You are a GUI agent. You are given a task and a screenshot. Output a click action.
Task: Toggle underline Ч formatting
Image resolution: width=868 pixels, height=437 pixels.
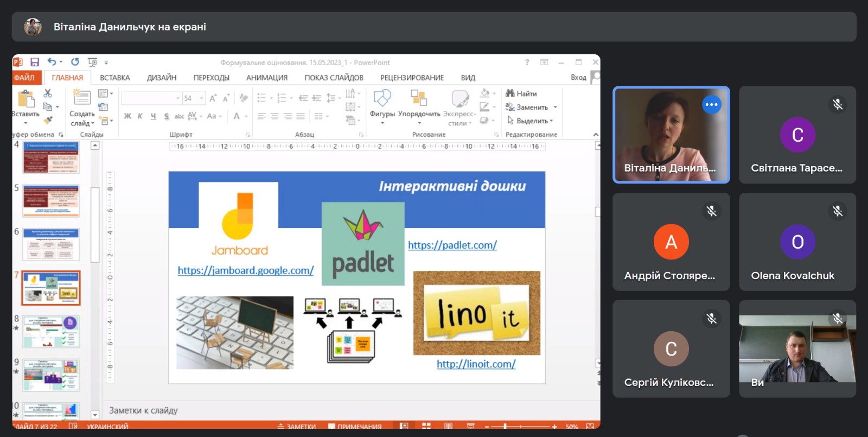153,116
